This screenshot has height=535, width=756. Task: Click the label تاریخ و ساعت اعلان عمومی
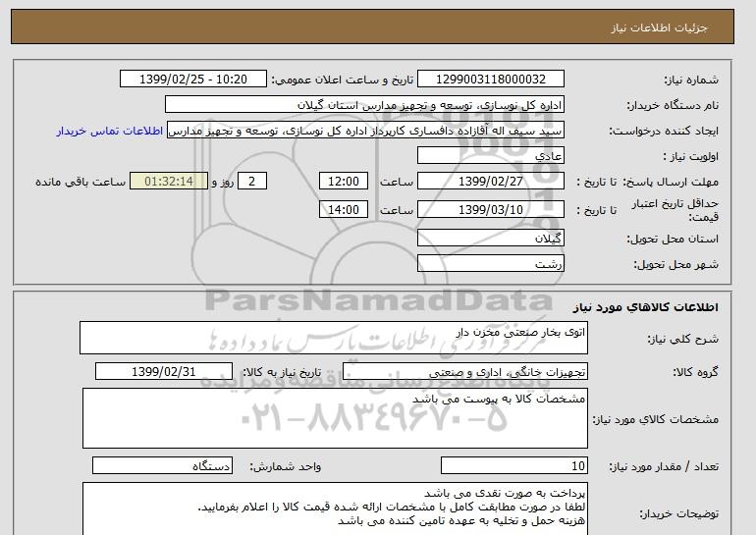[343, 80]
